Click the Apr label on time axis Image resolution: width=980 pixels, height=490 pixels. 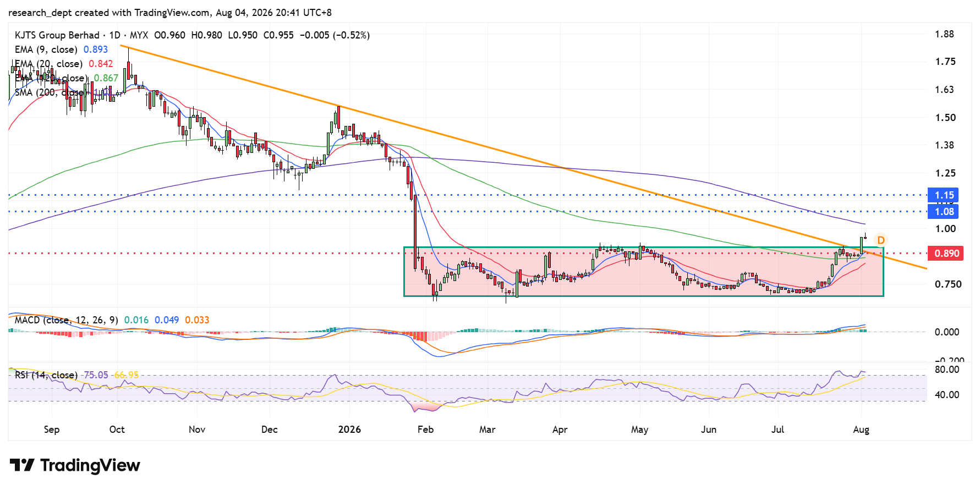tap(560, 430)
